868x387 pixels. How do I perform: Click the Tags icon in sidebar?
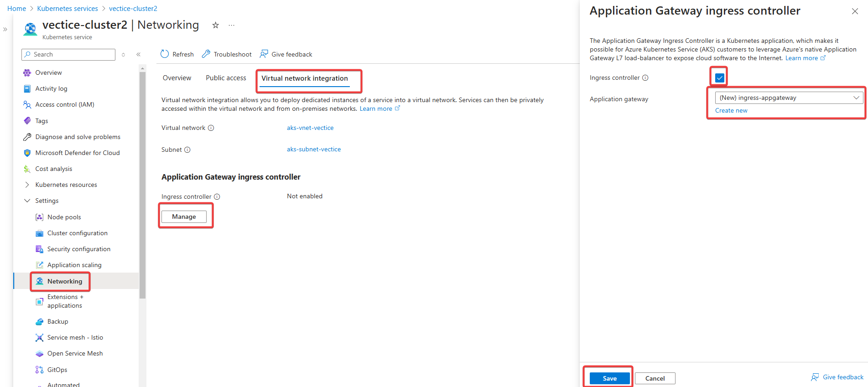27,121
